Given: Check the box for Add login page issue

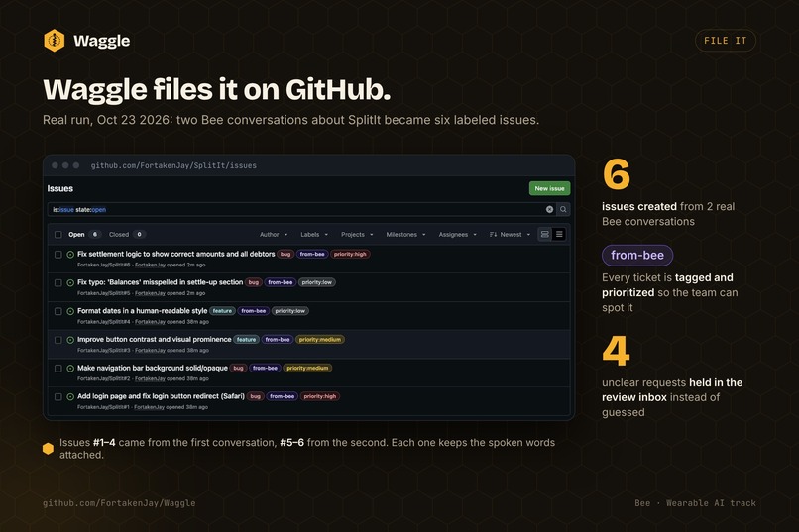Looking at the screenshot, I should click(x=58, y=396).
